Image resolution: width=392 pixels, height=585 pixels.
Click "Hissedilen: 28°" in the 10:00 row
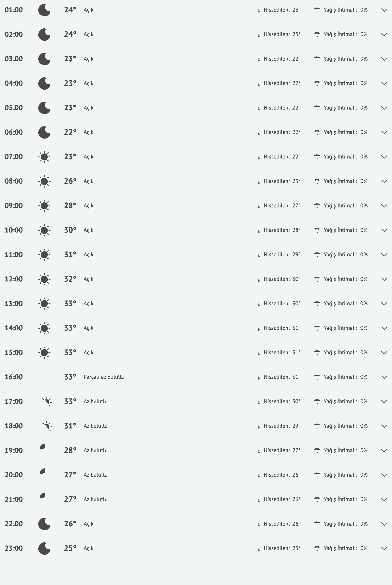coord(282,230)
